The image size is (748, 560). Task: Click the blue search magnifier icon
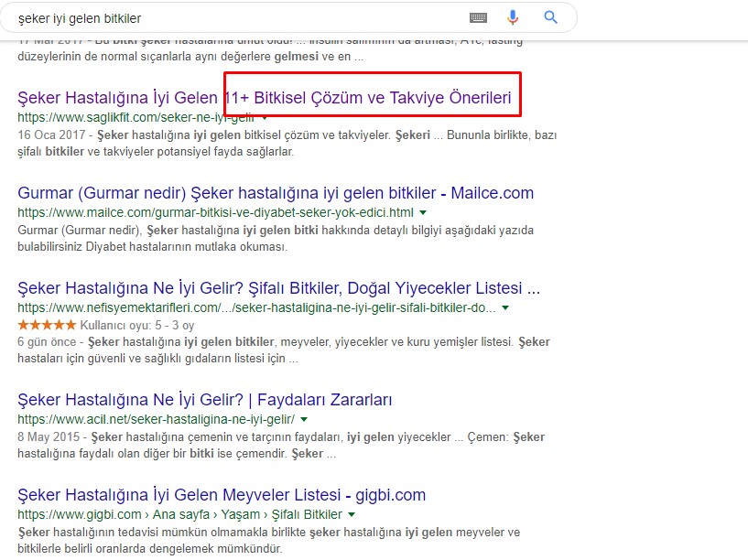tap(548, 17)
